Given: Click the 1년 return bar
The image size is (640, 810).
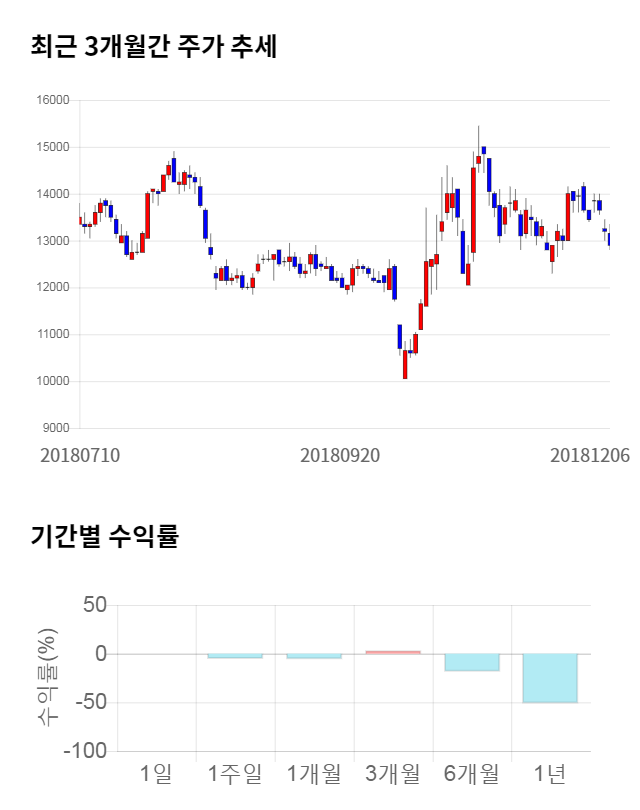Looking at the screenshot, I should coord(550,678).
